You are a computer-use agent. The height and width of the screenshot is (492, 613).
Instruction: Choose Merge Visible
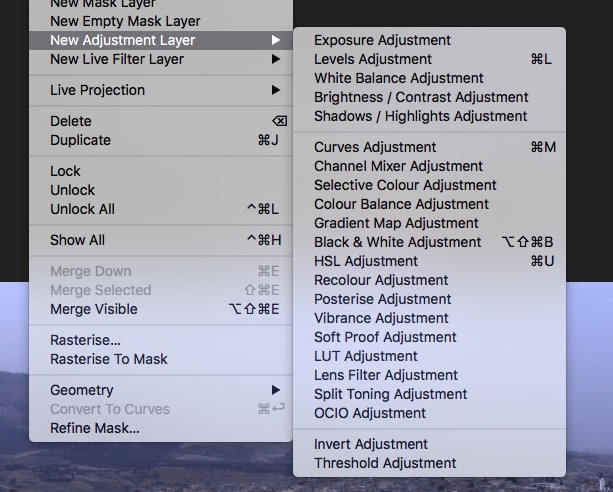click(x=161, y=309)
